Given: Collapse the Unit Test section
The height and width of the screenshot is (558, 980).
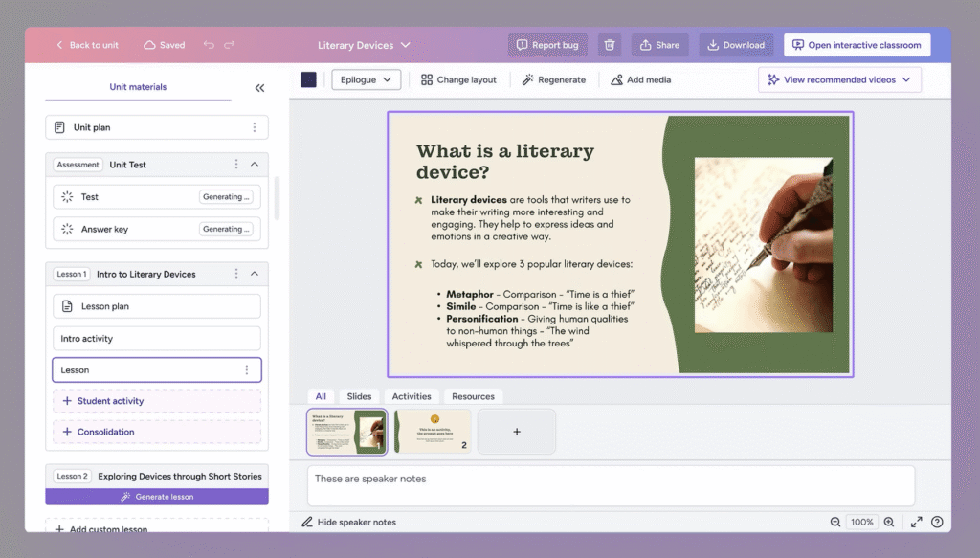Looking at the screenshot, I should pos(255,165).
